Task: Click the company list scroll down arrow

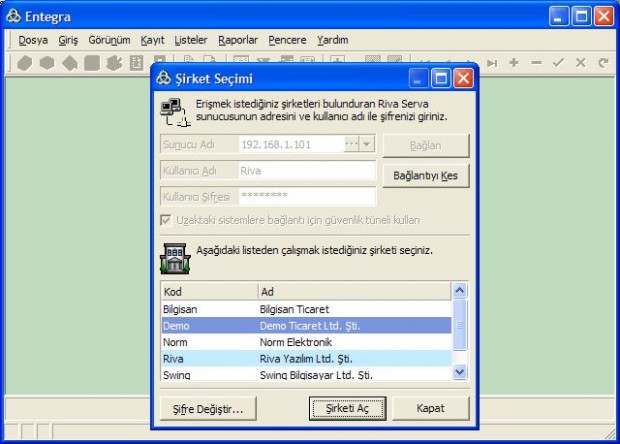Action: point(459,372)
